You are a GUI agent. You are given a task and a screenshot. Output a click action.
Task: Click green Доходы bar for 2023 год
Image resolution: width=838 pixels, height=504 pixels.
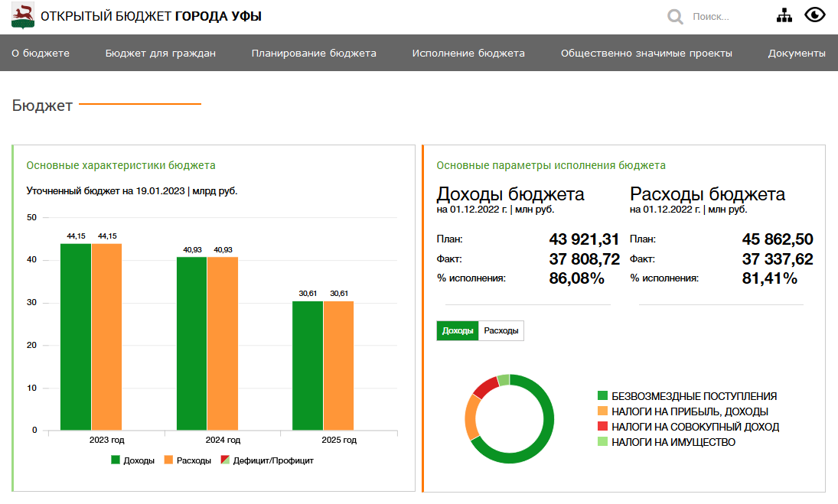(x=75, y=337)
